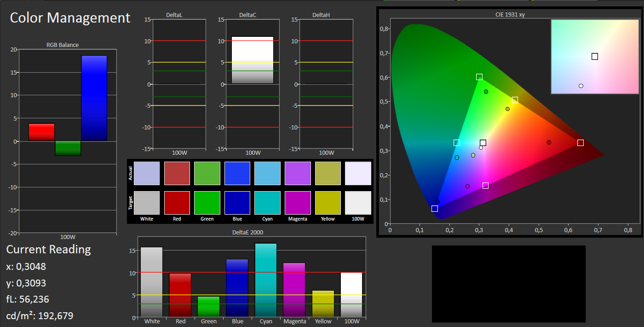Click the white DeltaC bar for 100W
The width and height of the screenshot is (644, 327).
[x=253, y=60]
